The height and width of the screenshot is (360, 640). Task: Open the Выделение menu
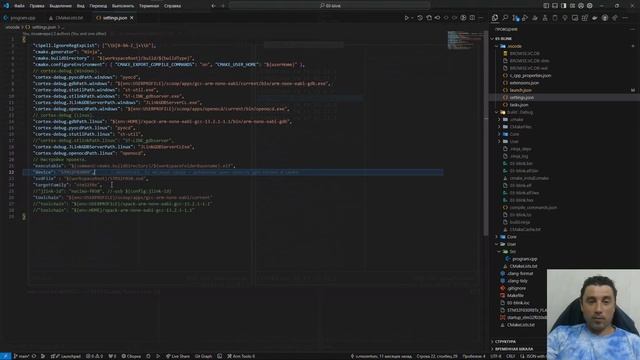point(60,6)
